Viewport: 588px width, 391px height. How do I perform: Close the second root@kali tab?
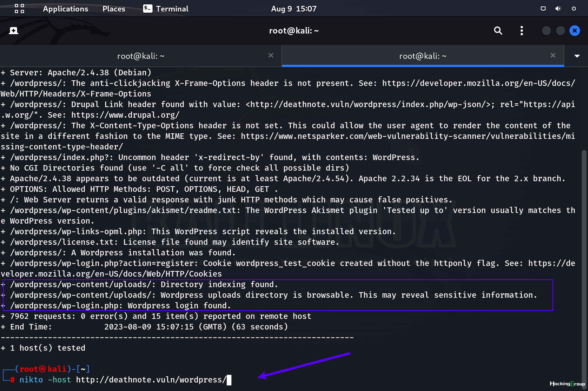click(553, 55)
